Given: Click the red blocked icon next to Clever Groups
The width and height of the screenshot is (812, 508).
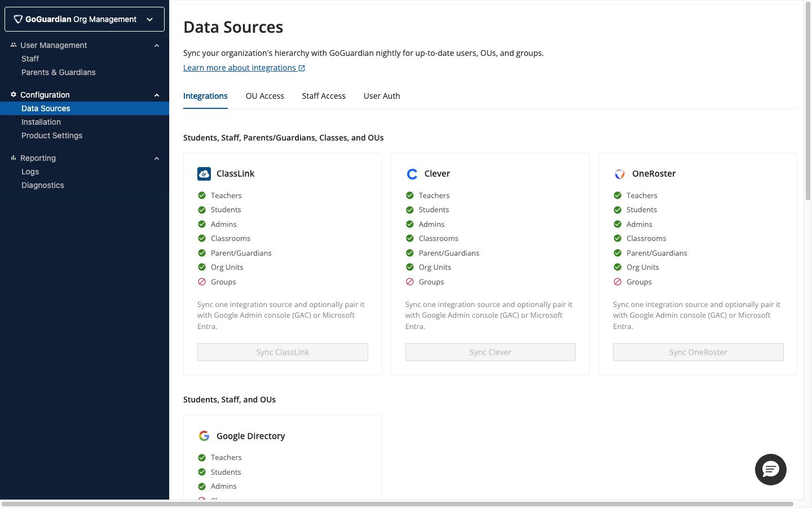Looking at the screenshot, I should (410, 282).
